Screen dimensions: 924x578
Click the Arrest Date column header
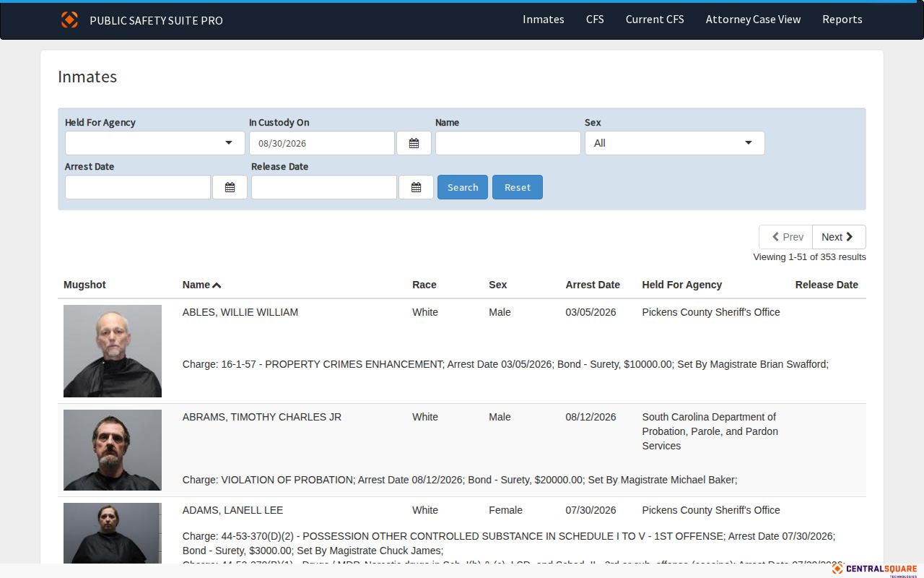pos(593,285)
